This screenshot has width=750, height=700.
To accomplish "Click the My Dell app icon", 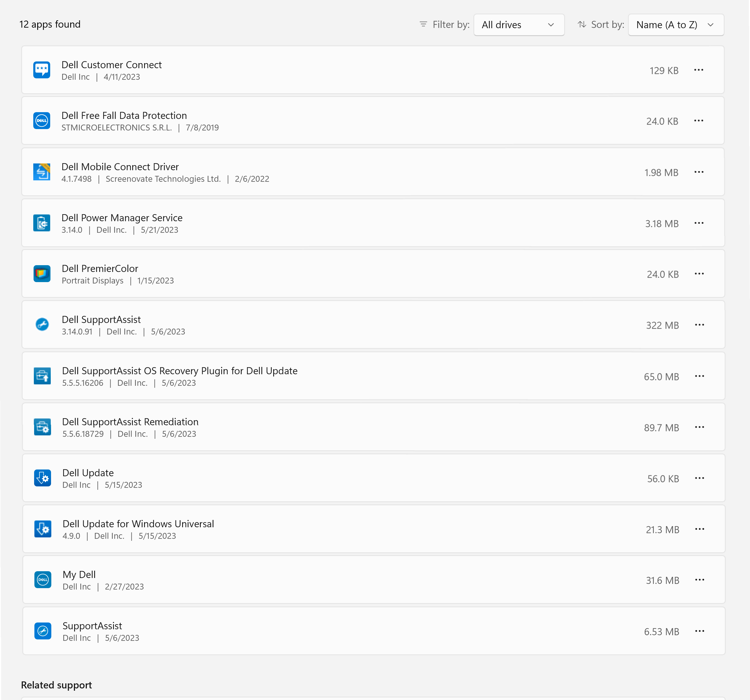I will tap(42, 580).
